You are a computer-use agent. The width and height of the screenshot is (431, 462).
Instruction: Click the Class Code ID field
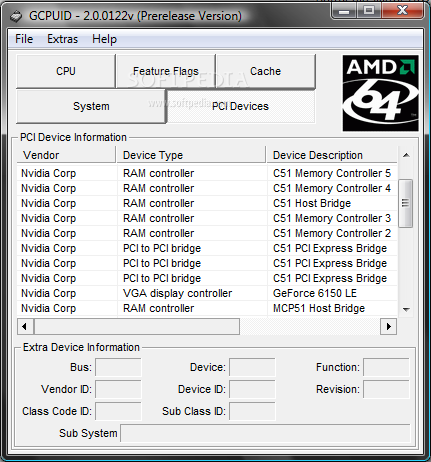pyautogui.click(x=118, y=411)
